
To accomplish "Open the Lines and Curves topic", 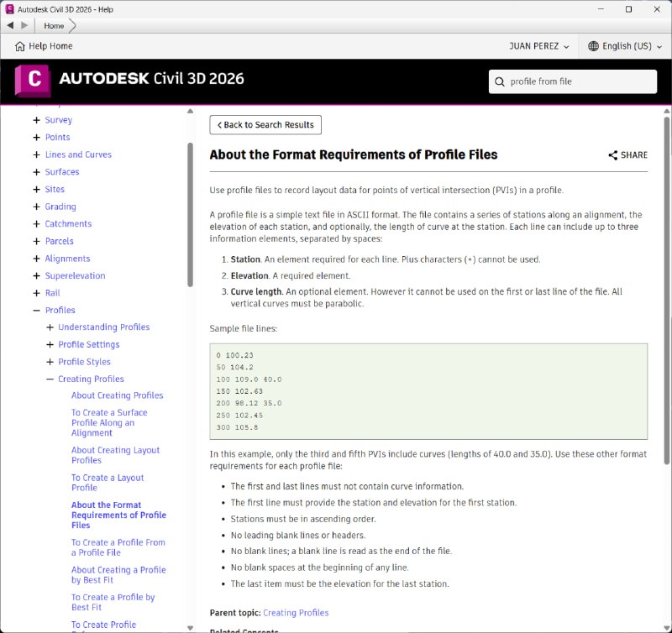I will [78, 154].
